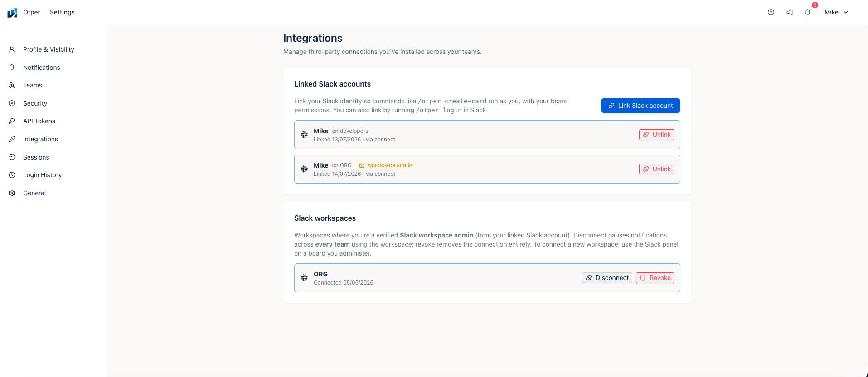
Task: Select Integrations in the sidebar
Action: click(x=40, y=139)
